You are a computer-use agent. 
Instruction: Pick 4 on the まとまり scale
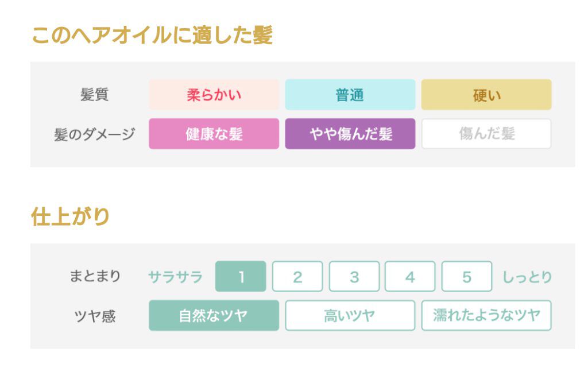point(409,277)
